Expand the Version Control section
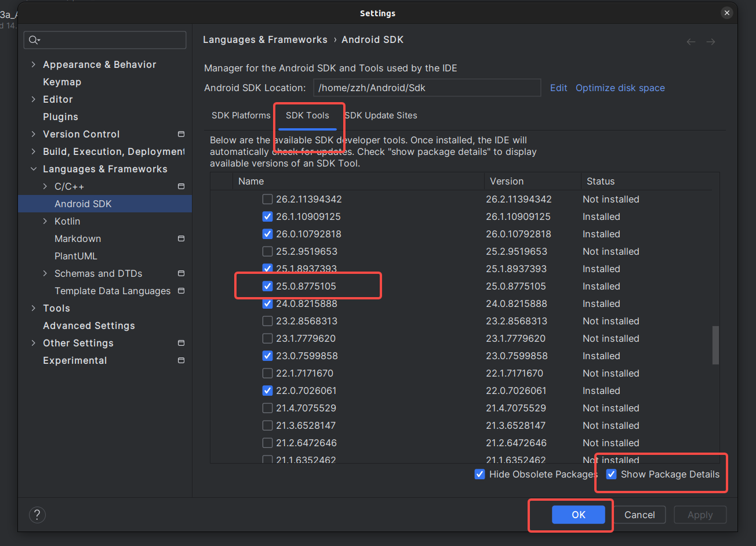The image size is (756, 546). [33, 134]
